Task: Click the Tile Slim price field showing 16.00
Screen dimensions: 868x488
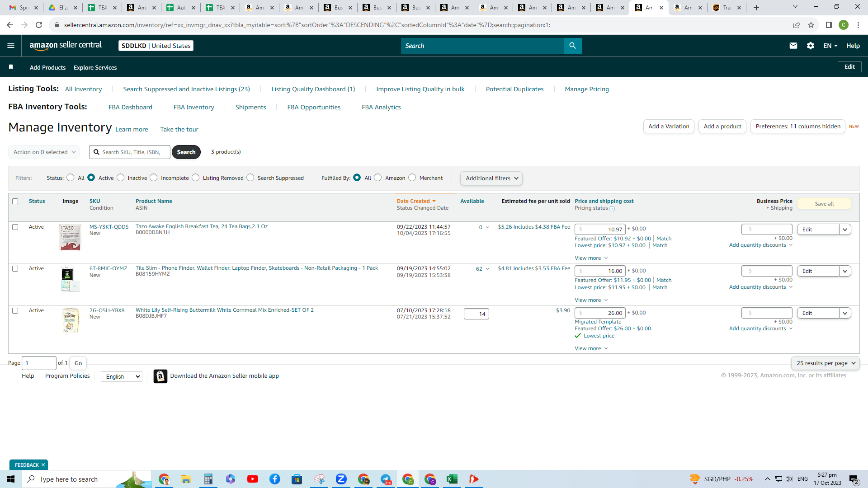Action: click(x=600, y=271)
